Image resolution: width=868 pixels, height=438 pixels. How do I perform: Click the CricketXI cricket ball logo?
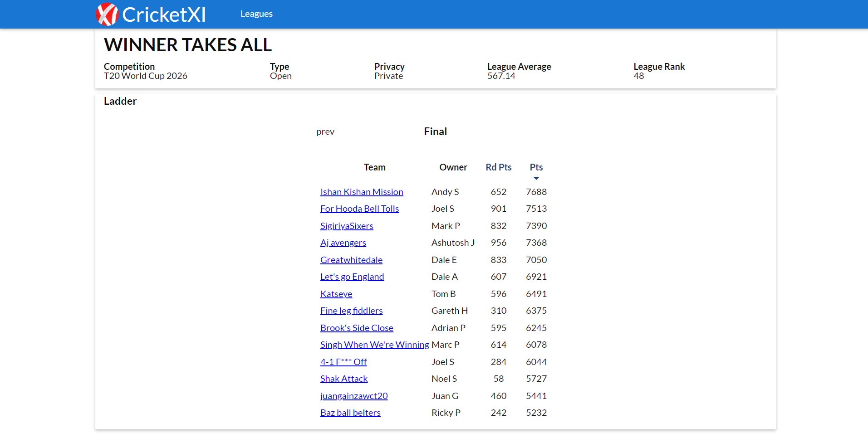[107, 14]
